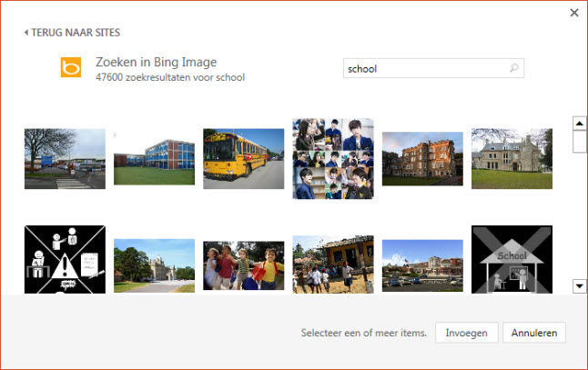Click the scroll down arrow
Screen dimensions: 588x370
580,286
